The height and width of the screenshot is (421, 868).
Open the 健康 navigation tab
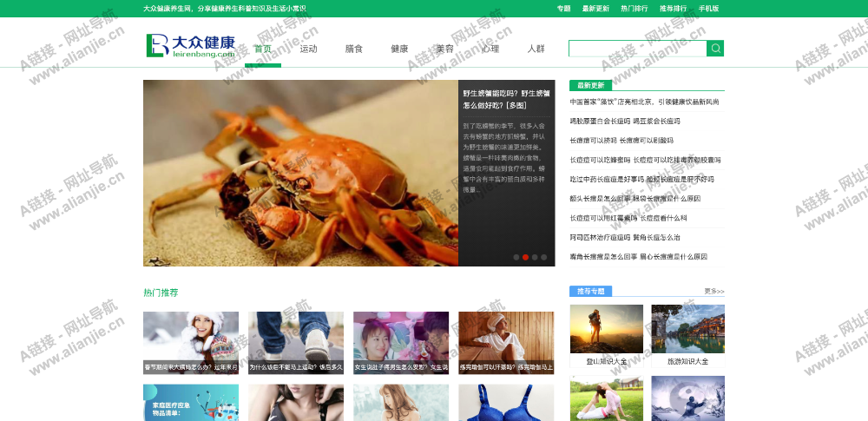(x=399, y=49)
